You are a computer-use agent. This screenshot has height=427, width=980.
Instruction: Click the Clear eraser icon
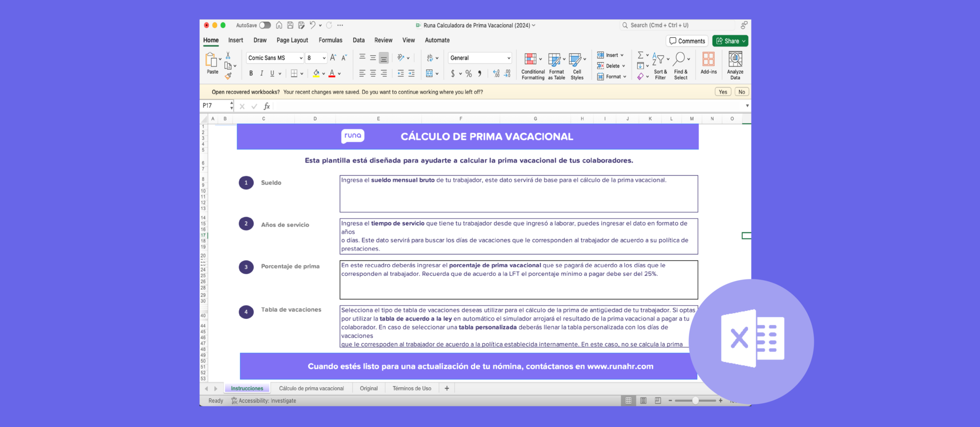(640, 77)
